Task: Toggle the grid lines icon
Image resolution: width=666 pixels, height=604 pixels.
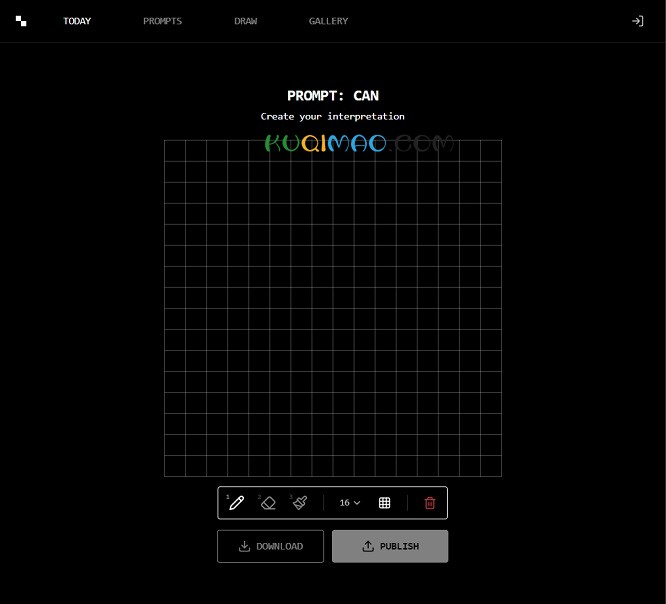Action: [384, 503]
